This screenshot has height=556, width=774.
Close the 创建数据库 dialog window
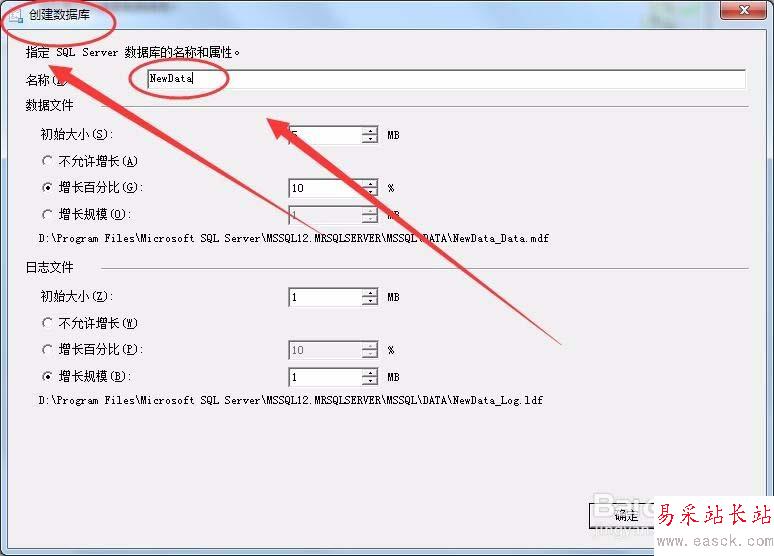[745, 10]
